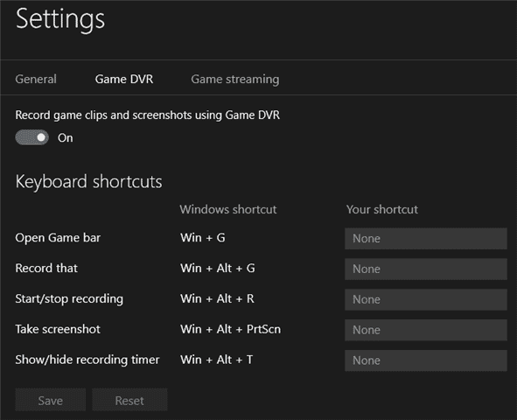Click the 'Record game clips and screenshots' label
The image size is (517, 420).
point(147,115)
